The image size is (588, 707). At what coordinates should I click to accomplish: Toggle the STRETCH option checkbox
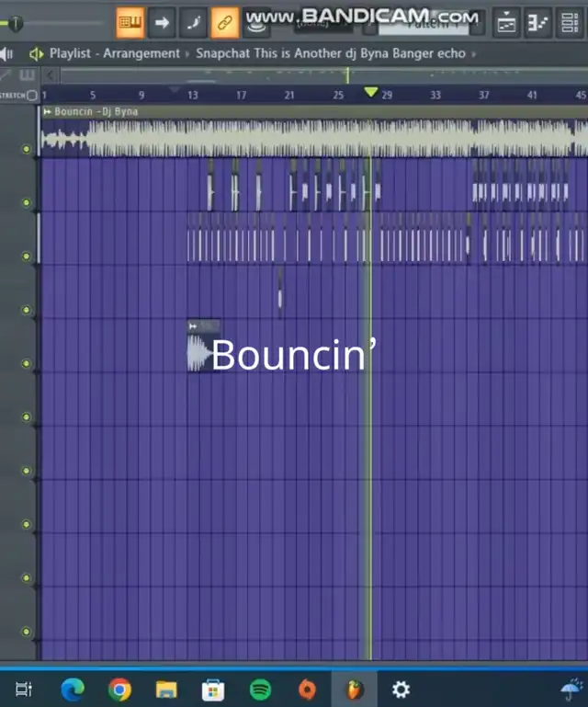point(32,96)
